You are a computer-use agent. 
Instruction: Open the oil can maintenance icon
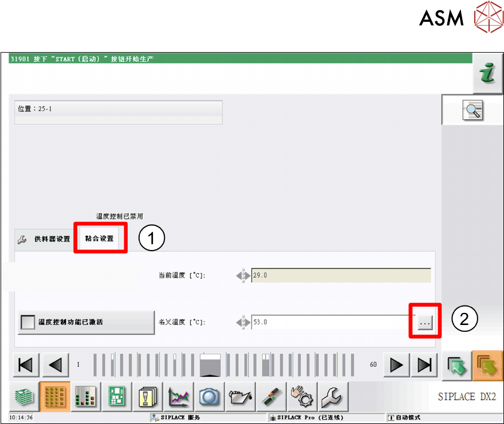(240, 397)
